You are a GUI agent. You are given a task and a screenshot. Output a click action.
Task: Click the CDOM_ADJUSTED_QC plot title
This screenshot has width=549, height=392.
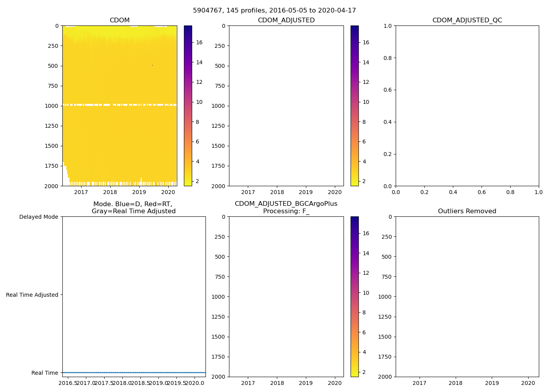tap(467, 20)
